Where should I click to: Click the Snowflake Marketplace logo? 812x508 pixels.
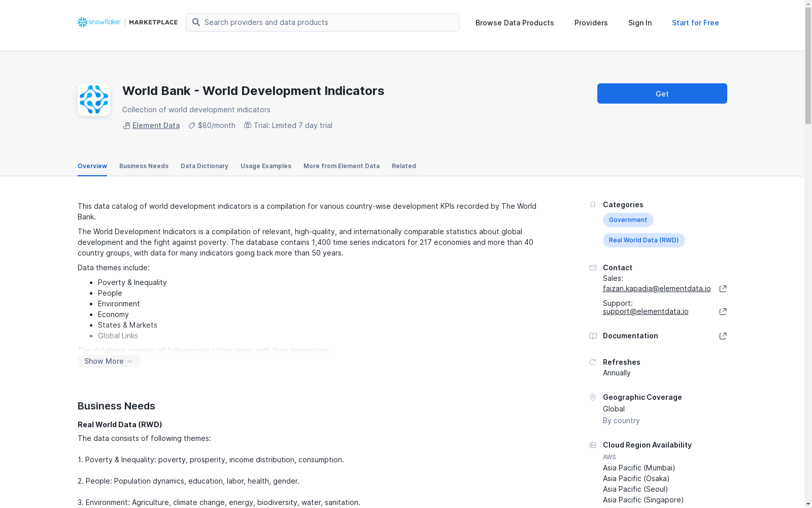tap(127, 22)
